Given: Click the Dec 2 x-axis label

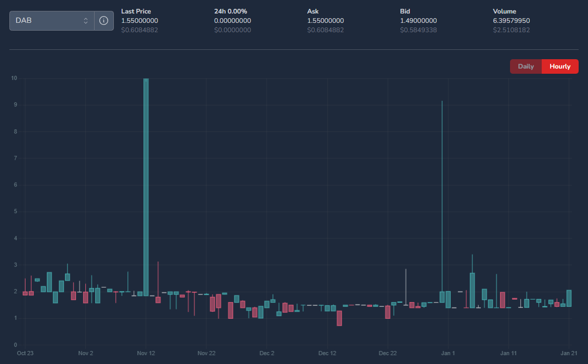Looking at the screenshot, I should click(x=267, y=353).
